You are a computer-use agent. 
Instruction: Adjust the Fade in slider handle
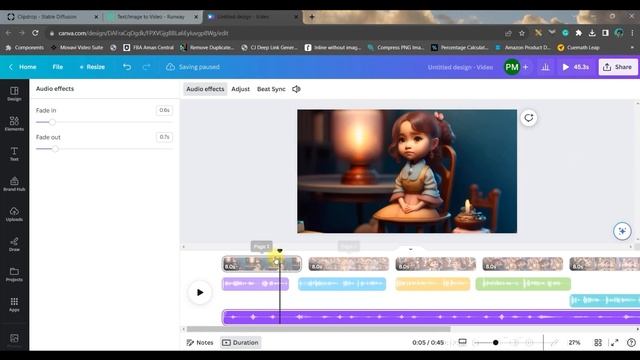pos(52,122)
